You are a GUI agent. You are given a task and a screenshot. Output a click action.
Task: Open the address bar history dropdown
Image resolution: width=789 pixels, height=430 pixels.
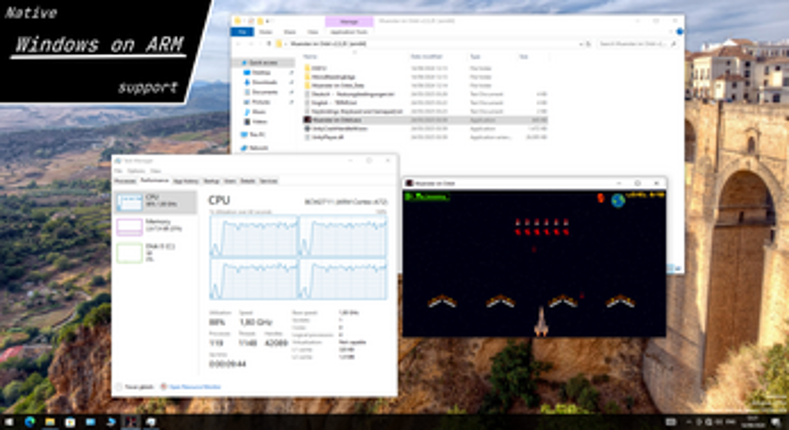(581, 44)
